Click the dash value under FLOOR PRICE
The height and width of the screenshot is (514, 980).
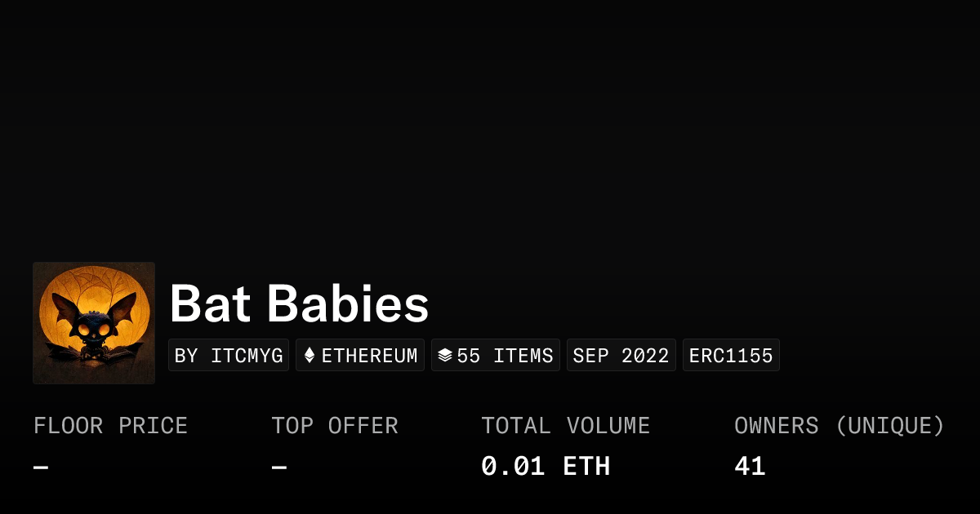(41, 467)
